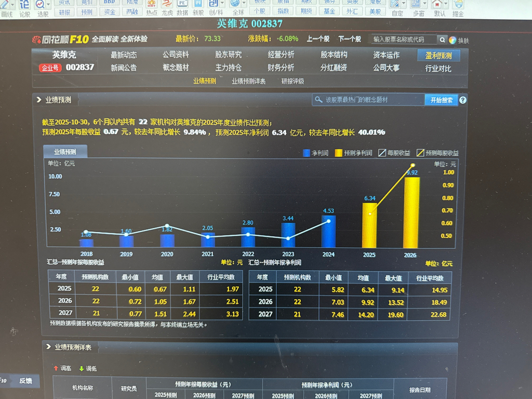Click the help question mark icon
532x399 pixels.
(x=463, y=100)
